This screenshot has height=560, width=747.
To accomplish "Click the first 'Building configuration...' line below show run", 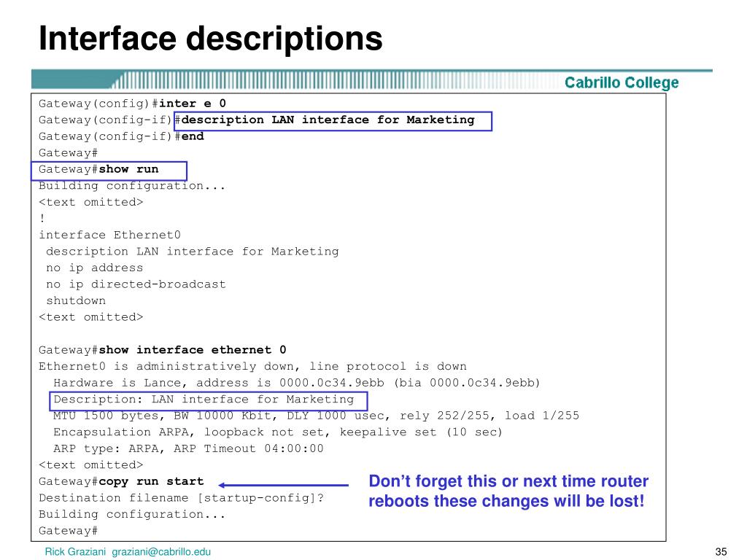I will pyautogui.click(x=132, y=186).
